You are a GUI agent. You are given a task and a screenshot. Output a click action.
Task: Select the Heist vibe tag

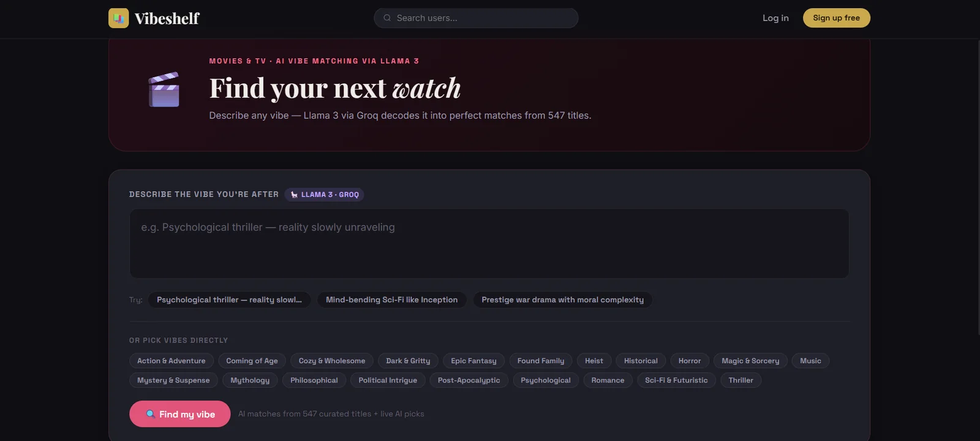point(594,361)
